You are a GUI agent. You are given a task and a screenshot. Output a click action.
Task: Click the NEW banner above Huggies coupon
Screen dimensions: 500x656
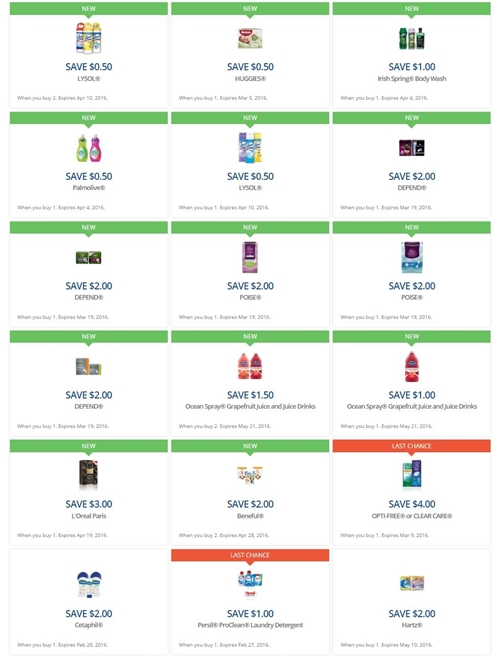point(250,8)
